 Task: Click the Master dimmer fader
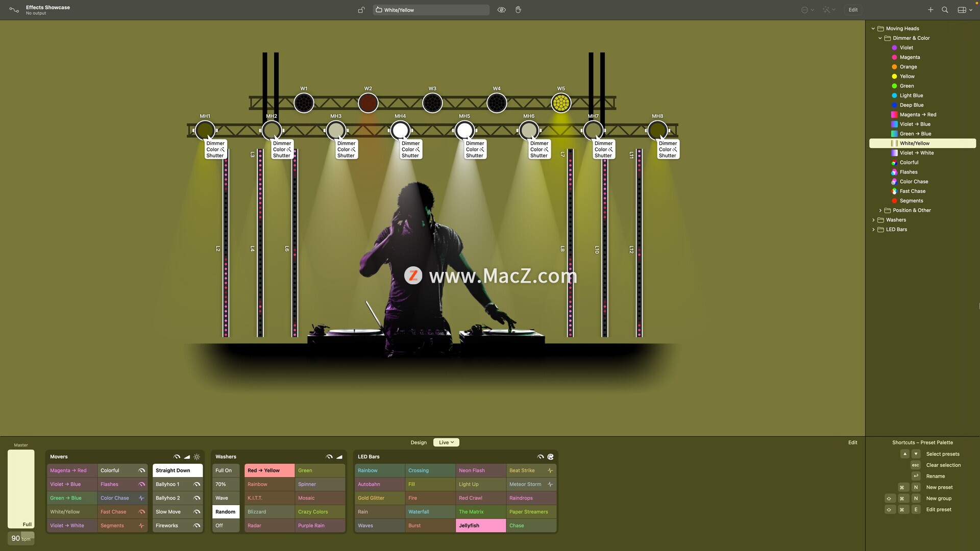21,488
